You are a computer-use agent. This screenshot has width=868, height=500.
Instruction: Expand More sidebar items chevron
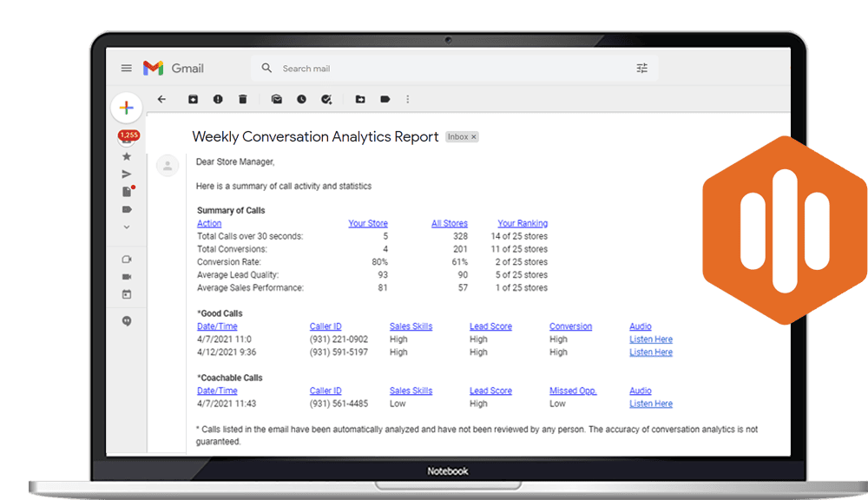(x=127, y=227)
